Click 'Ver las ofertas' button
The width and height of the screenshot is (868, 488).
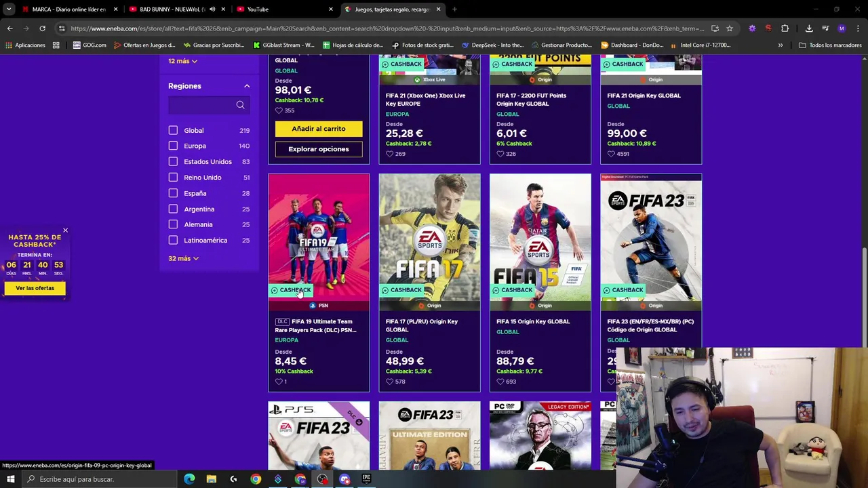coord(35,288)
